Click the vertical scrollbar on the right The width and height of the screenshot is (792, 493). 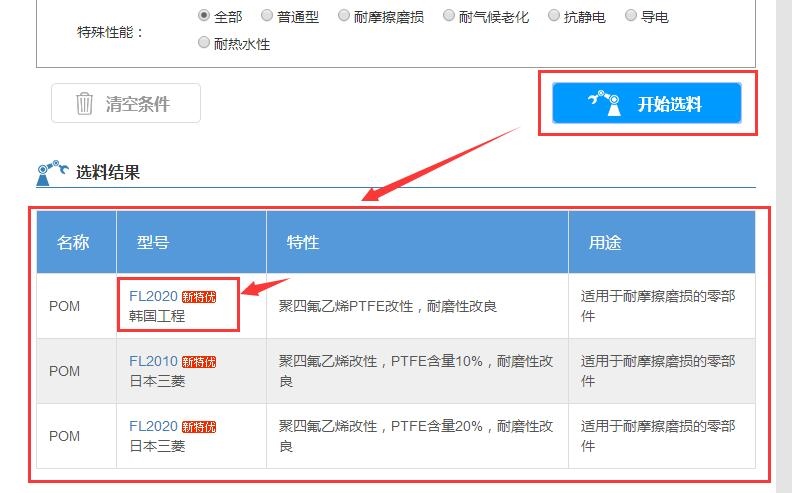pyautogui.click(x=783, y=246)
